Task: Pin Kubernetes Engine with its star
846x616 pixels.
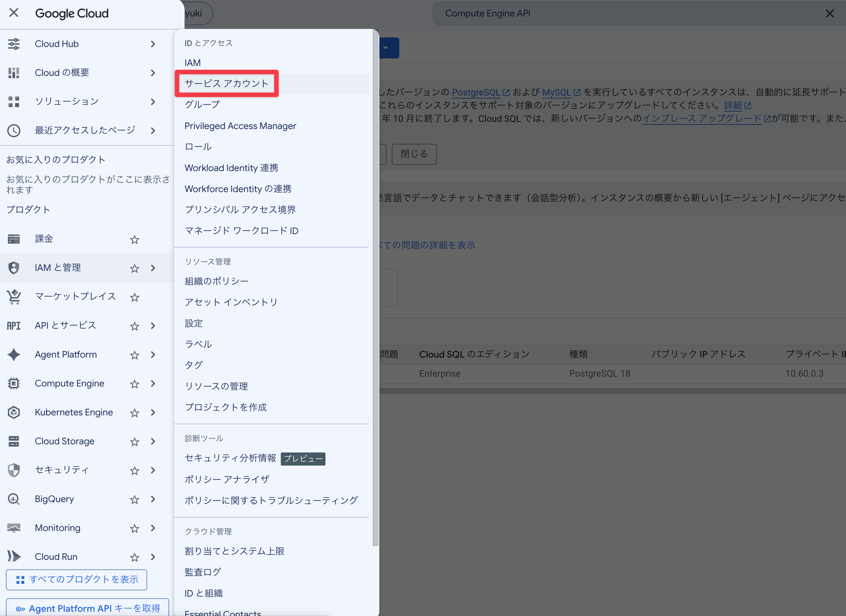Action: click(x=134, y=413)
